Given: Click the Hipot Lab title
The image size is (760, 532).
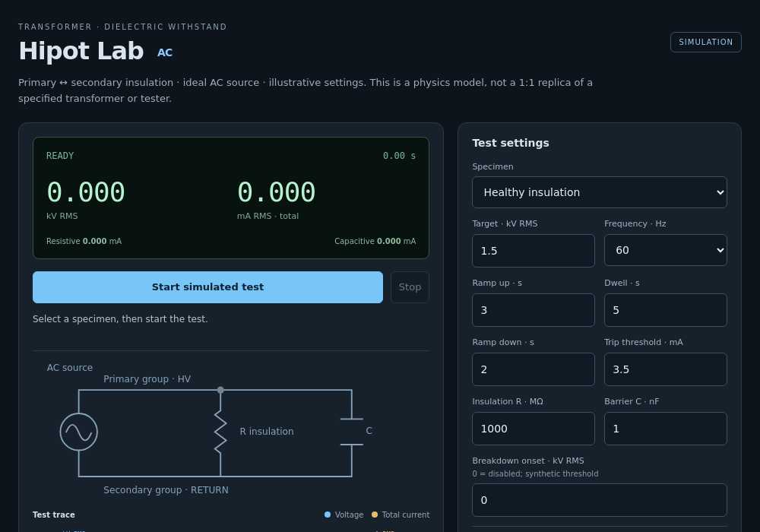Looking at the screenshot, I should (x=81, y=51).
